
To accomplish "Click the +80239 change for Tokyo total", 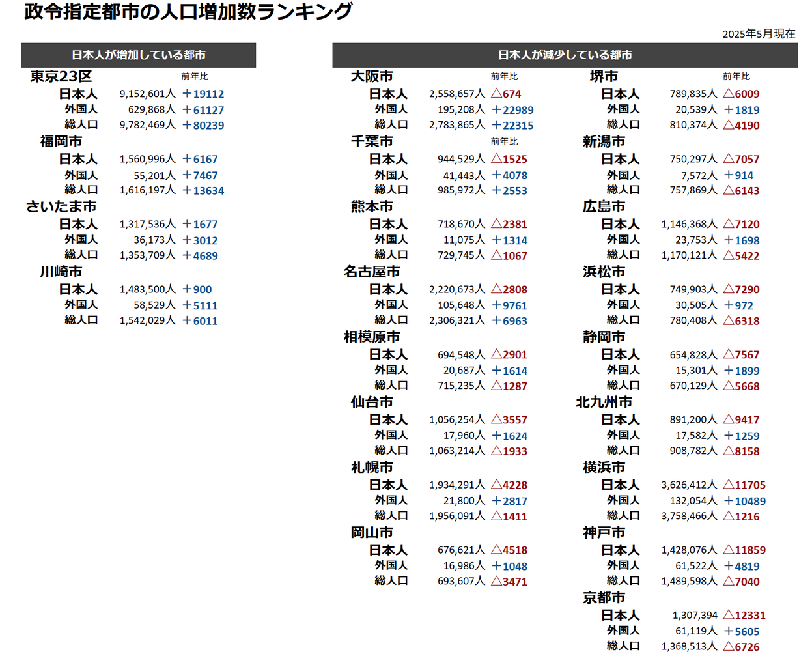I will click(203, 125).
